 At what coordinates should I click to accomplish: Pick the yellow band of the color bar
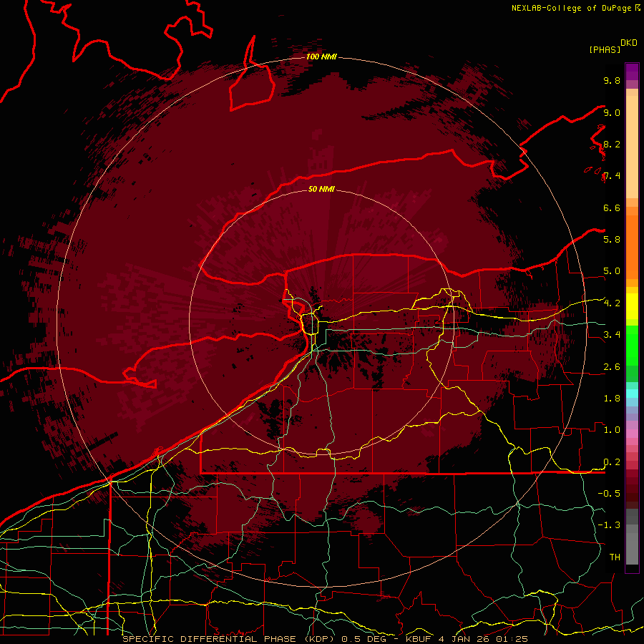632,306
